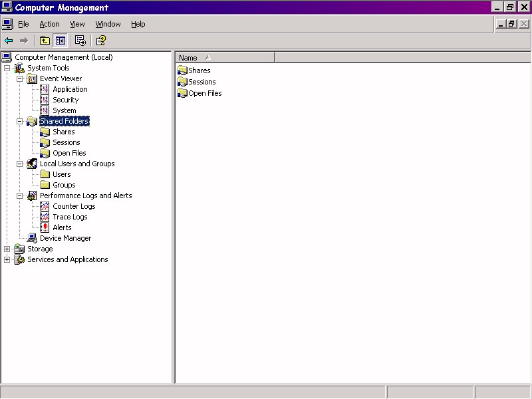Sort by the Name column header
Image resolution: width=532 pixels, height=399 pixels.
coord(225,58)
